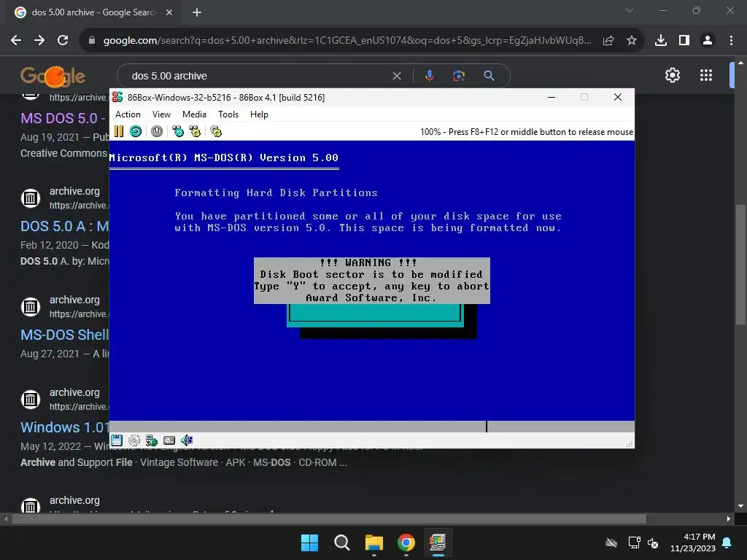This screenshot has width=747, height=560.
Task: Start voice search with microphone
Action: 429,76
